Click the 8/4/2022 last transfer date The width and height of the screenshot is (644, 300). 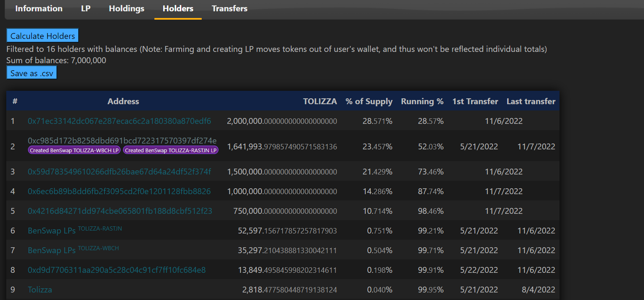[538, 290]
